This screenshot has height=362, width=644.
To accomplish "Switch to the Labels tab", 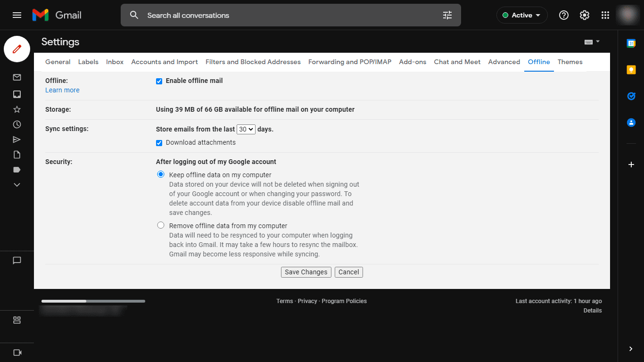I will [88, 62].
